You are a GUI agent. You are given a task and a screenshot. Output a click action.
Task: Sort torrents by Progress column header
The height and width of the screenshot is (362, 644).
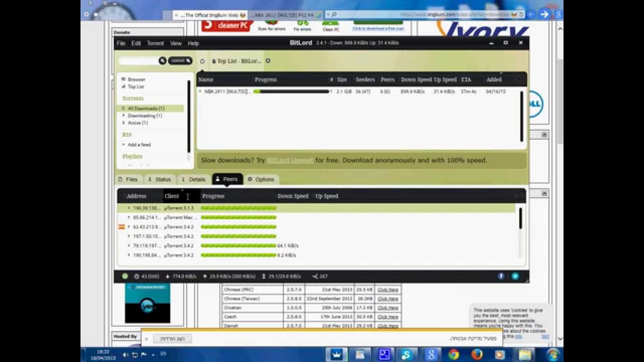[266, 79]
